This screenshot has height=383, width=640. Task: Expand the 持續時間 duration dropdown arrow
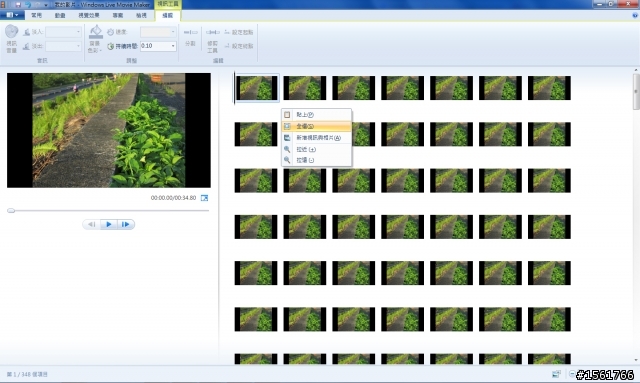173,46
